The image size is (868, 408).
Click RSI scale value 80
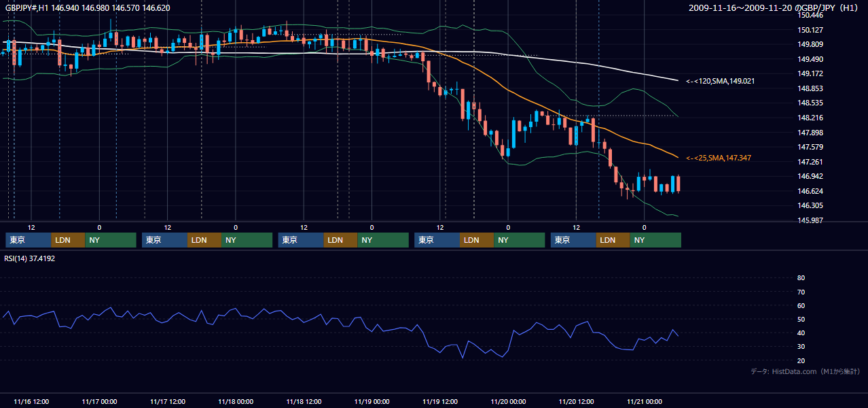(x=801, y=278)
